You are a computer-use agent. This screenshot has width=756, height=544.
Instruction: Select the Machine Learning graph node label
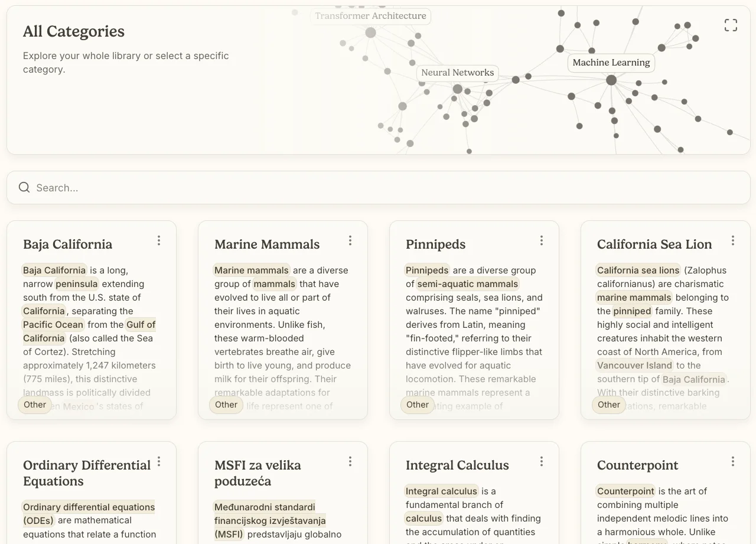tap(611, 63)
